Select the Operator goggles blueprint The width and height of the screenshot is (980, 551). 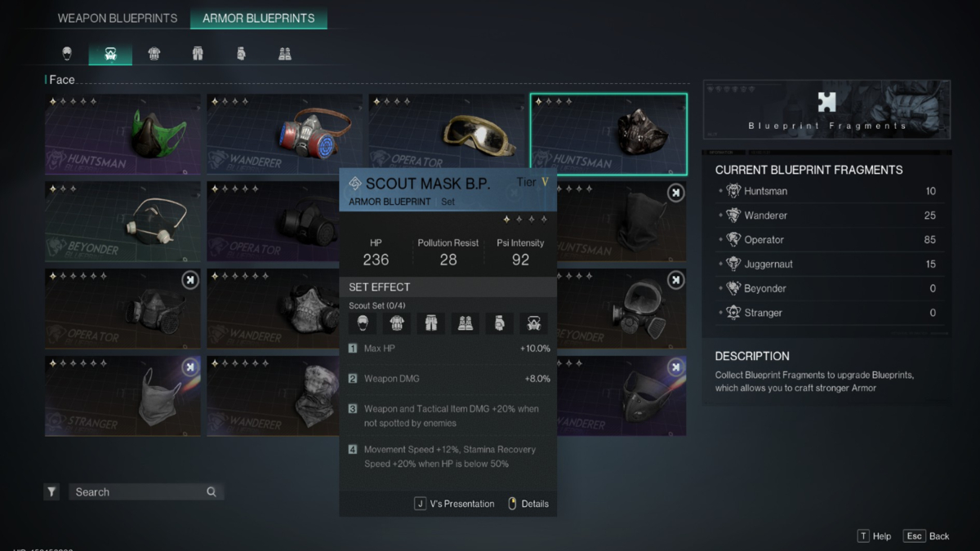447,134
